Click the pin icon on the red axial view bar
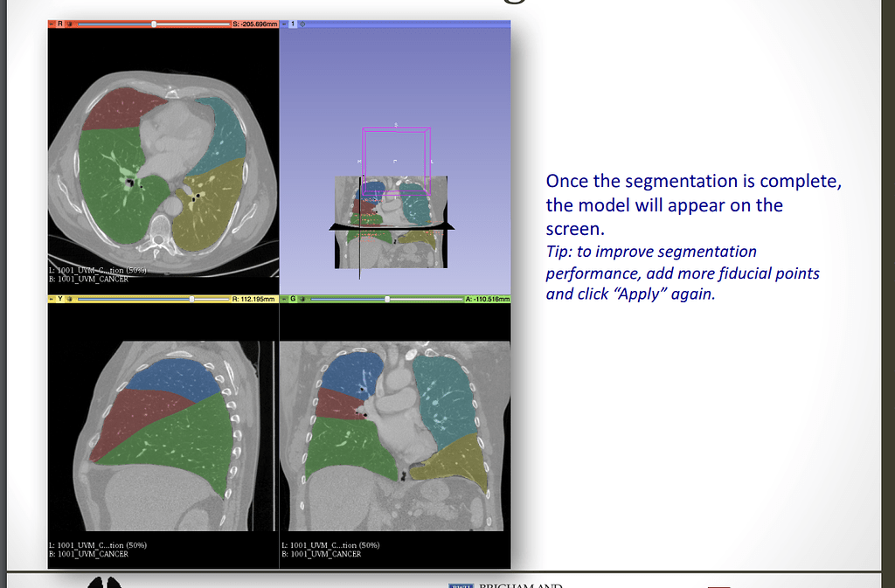This screenshot has width=895, height=588. tap(50, 25)
